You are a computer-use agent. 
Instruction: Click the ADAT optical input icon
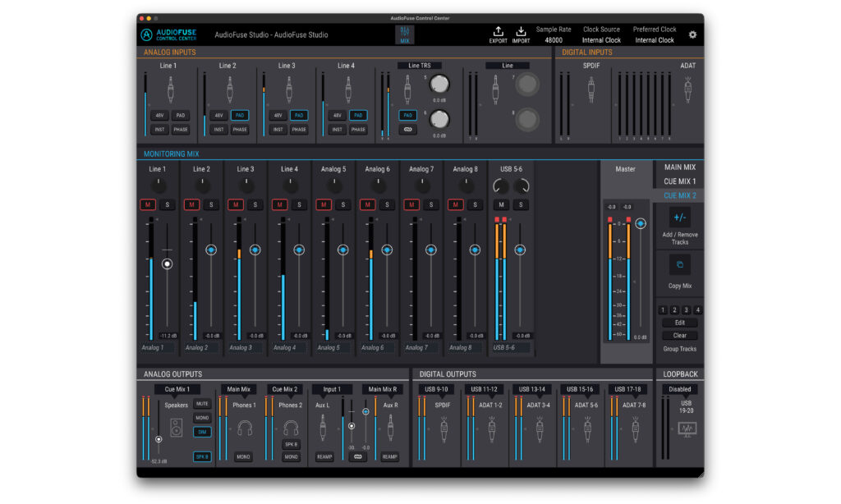tap(687, 89)
